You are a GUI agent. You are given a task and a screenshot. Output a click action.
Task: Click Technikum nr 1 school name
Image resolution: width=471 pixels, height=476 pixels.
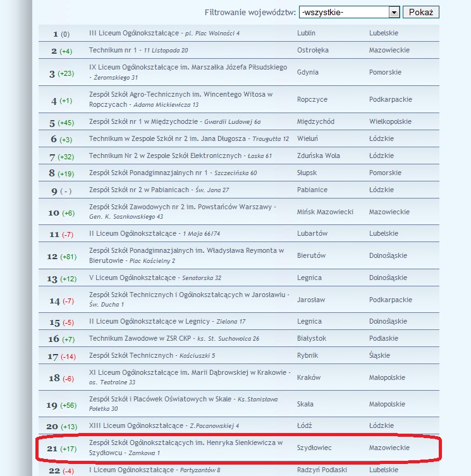[113, 50]
